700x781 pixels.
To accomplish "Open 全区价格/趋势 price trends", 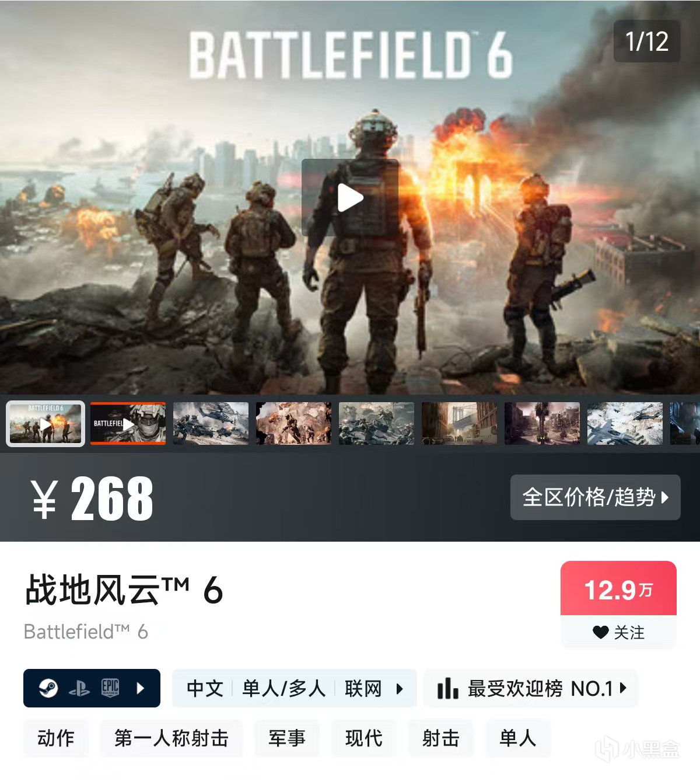I will tap(595, 497).
